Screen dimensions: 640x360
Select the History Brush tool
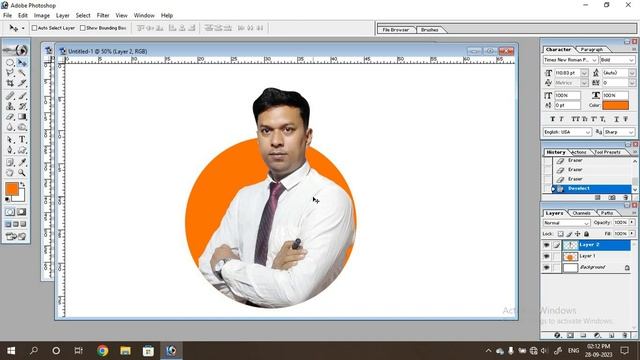[x=22, y=106]
